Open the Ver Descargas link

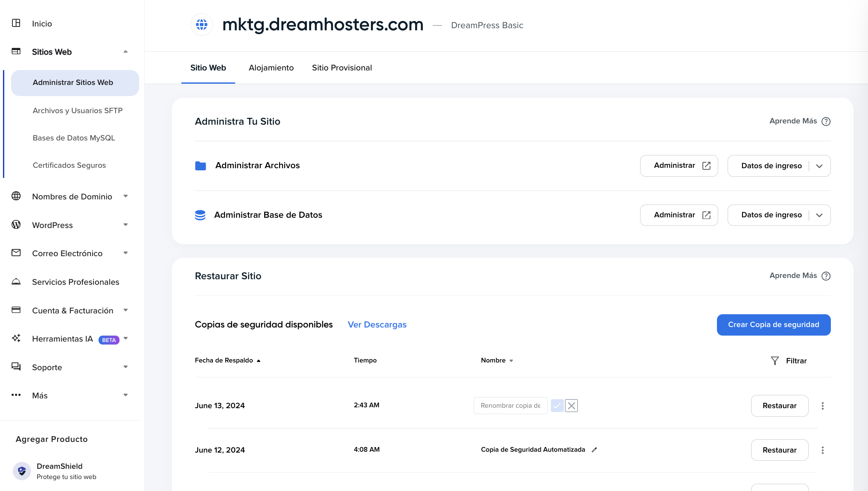(x=377, y=324)
